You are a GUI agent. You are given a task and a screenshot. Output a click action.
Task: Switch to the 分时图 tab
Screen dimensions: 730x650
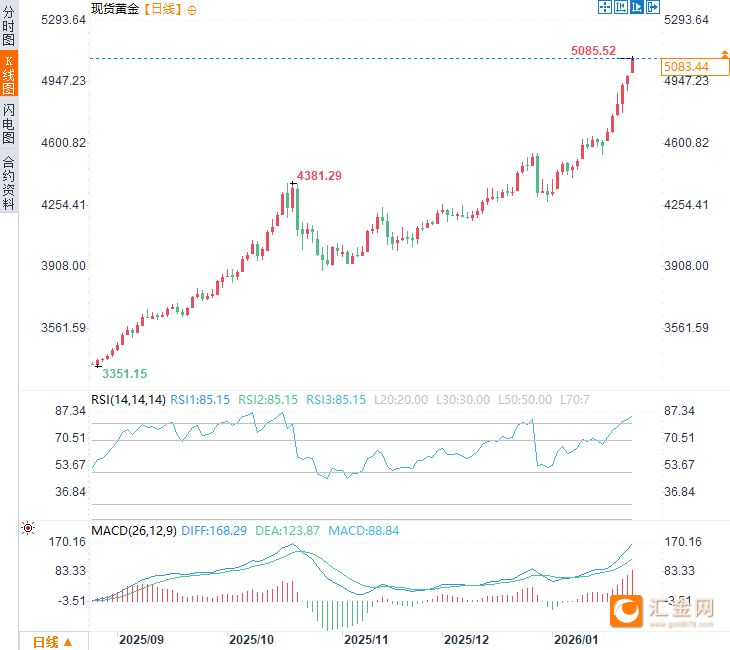(9, 25)
